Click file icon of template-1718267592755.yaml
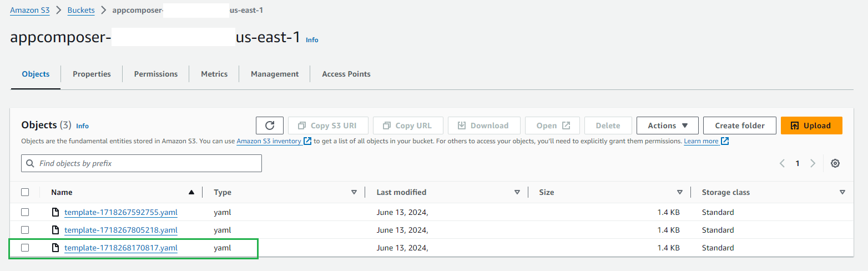Viewport: 868px width, 271px height. click(55, 212)
